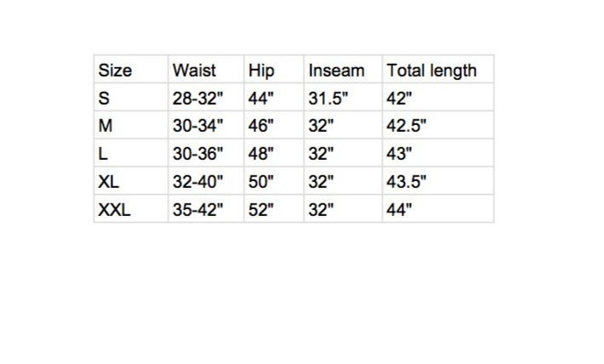
Task: Click the 44" hip value for S
Action: 260,99
